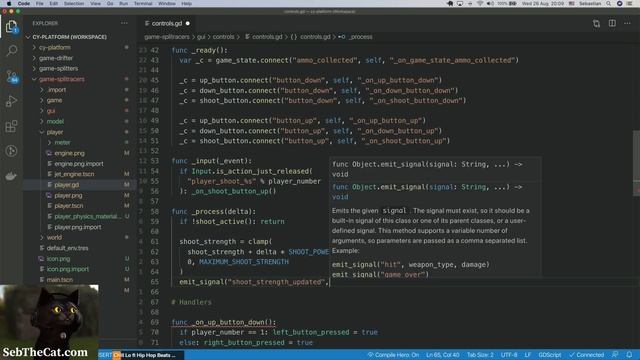Expand the game-splitters folder
640x360 pixels.
(x=58, y=69)
